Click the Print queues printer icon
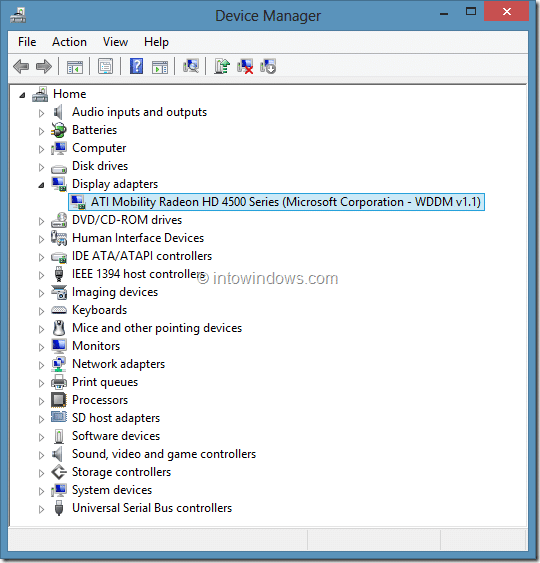 click(59, 382)
